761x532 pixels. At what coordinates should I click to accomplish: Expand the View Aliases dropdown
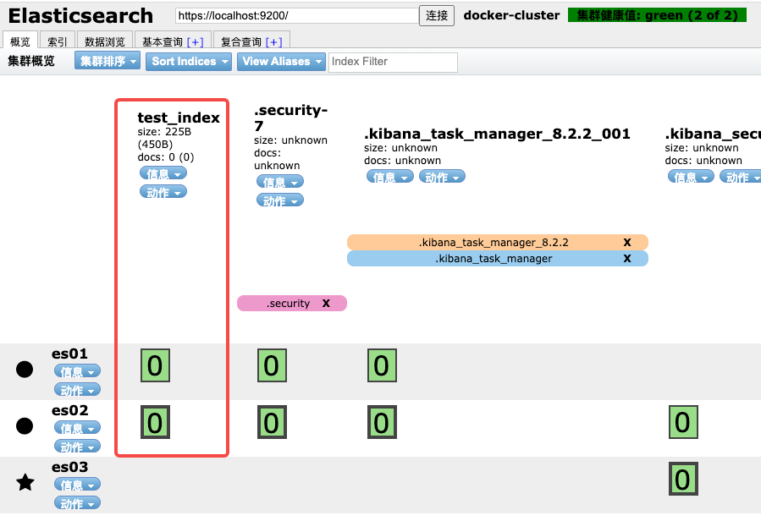[280, 61]
